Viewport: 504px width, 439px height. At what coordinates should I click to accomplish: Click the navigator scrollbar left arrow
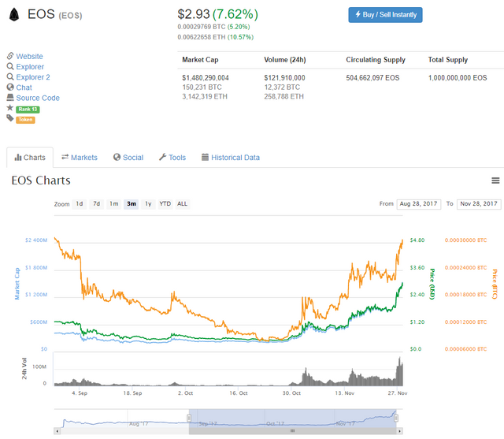tap(57, 431)
